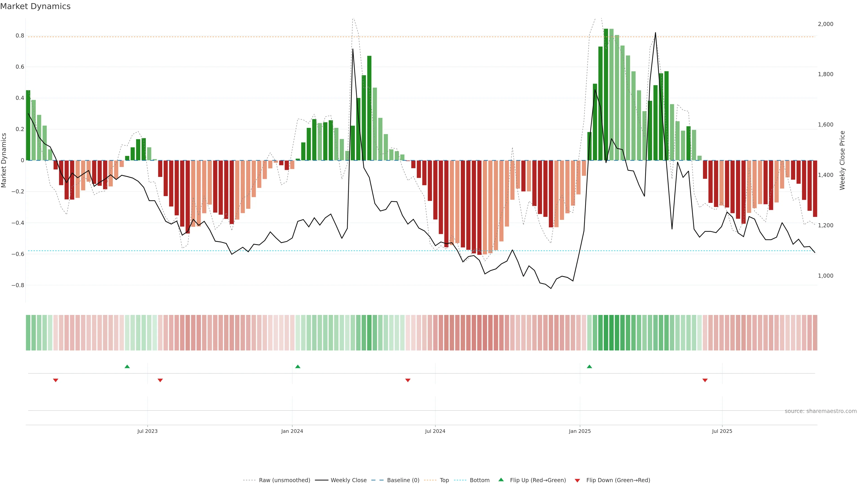
Task: Click the leftmost red flip-down triangle marker
Action: [56, 380]
